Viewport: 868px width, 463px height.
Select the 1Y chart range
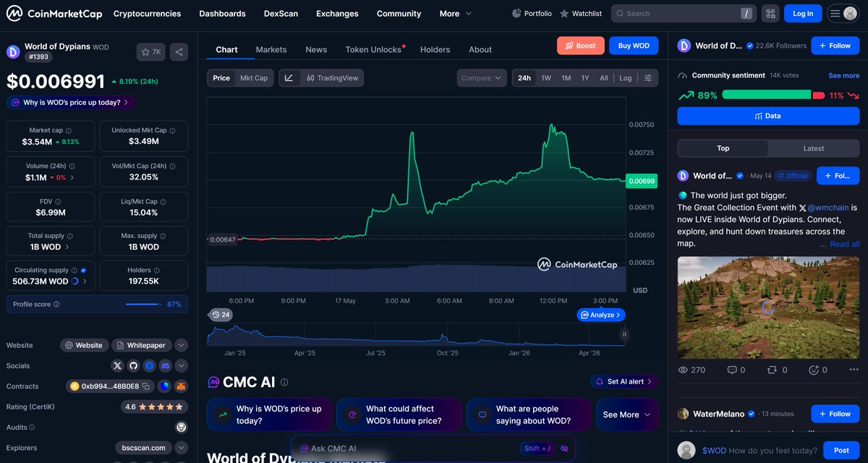coord(585,78)
